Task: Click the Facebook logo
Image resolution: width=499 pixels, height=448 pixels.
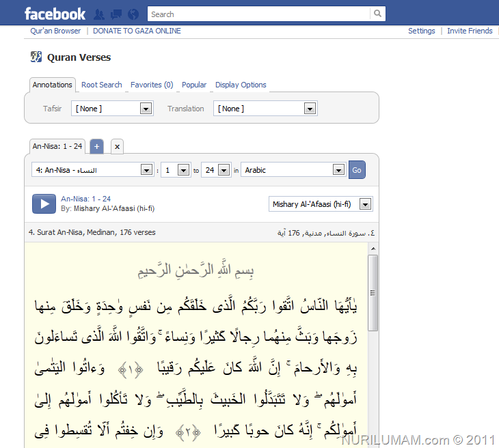Action: tap(55, 14)
